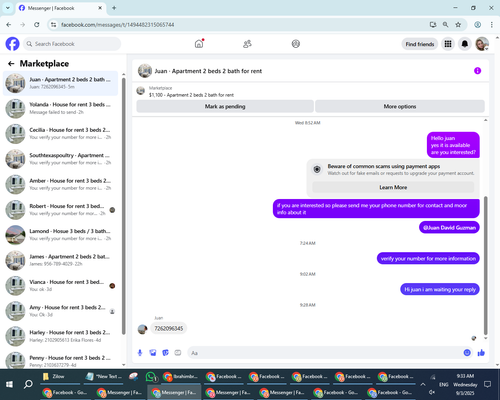This screenshot has width=500, height=400.
Task: Open the Windows notification center icon
Action: coord(487,384)
